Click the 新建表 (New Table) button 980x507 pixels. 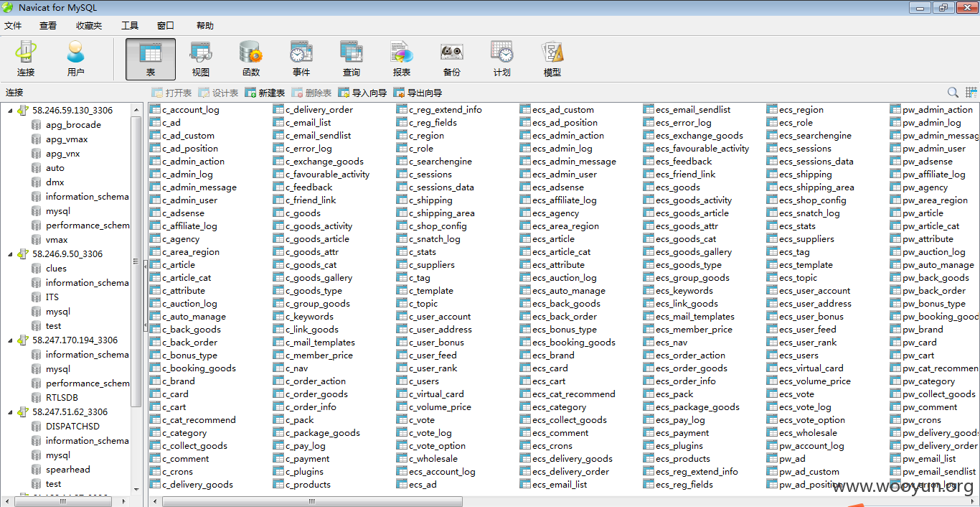pos(265,93)
